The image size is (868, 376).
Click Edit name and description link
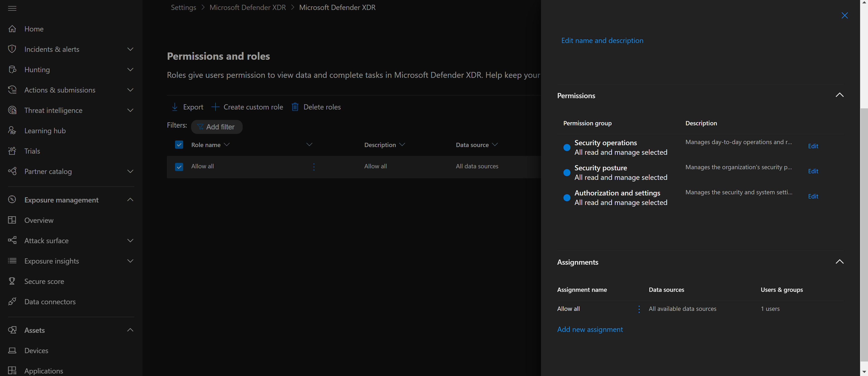click(x=602, y=40)
